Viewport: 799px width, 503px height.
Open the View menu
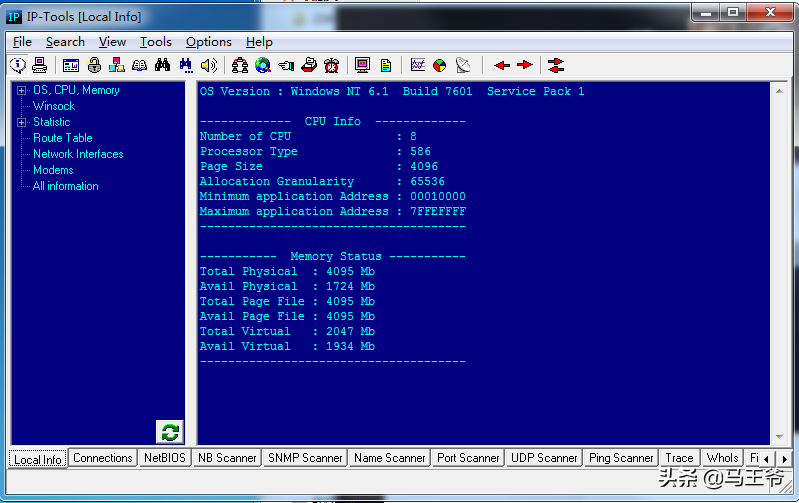[x=112, y=42]
